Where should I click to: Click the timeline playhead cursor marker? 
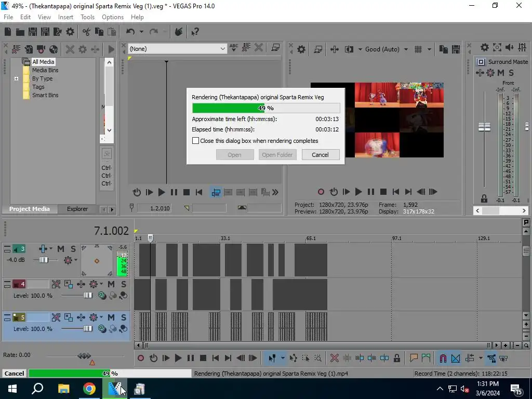tap(150, 238)
